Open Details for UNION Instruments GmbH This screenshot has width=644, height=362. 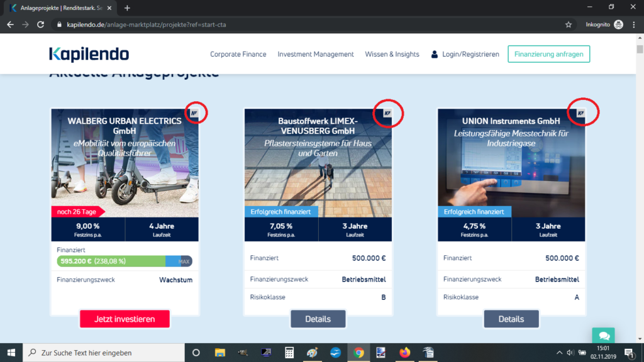[x=511, y=319]
